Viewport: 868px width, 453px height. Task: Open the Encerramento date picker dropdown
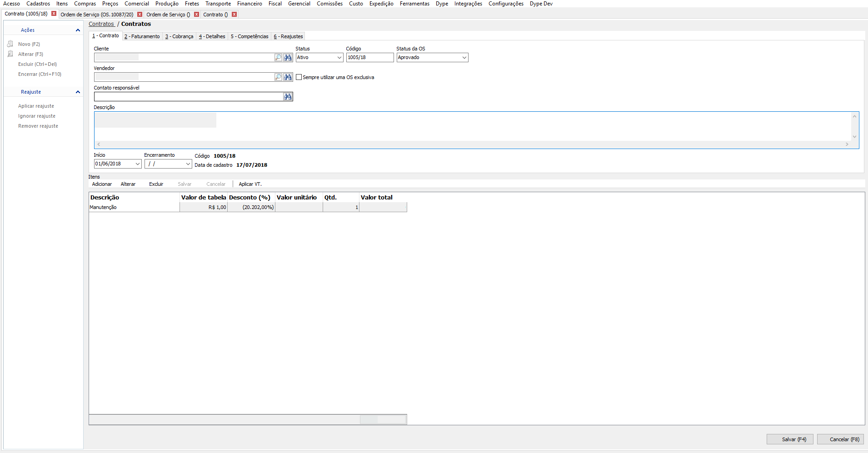pos(188,164)
